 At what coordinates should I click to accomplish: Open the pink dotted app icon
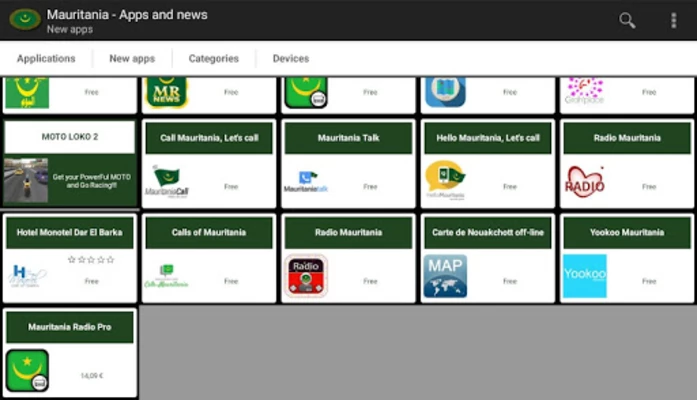[585, 91]
